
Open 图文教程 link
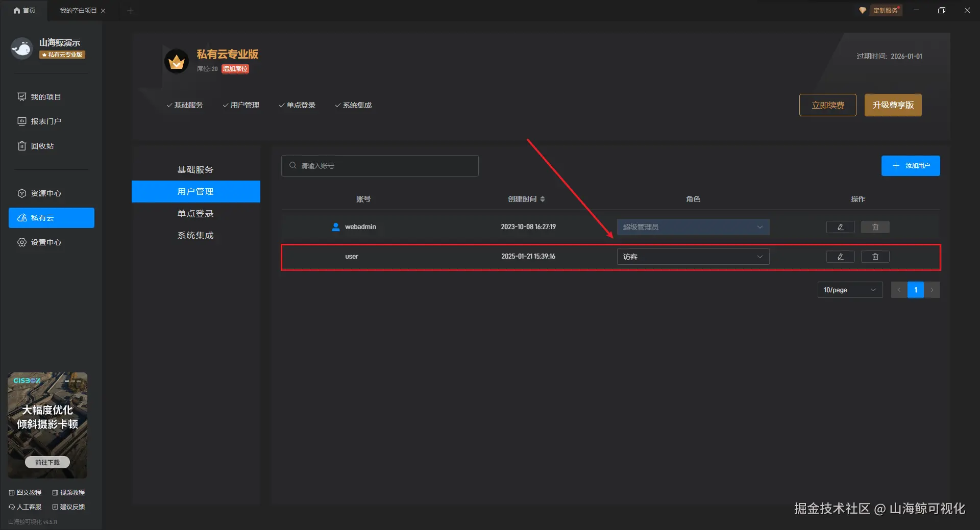pos(25,493)
